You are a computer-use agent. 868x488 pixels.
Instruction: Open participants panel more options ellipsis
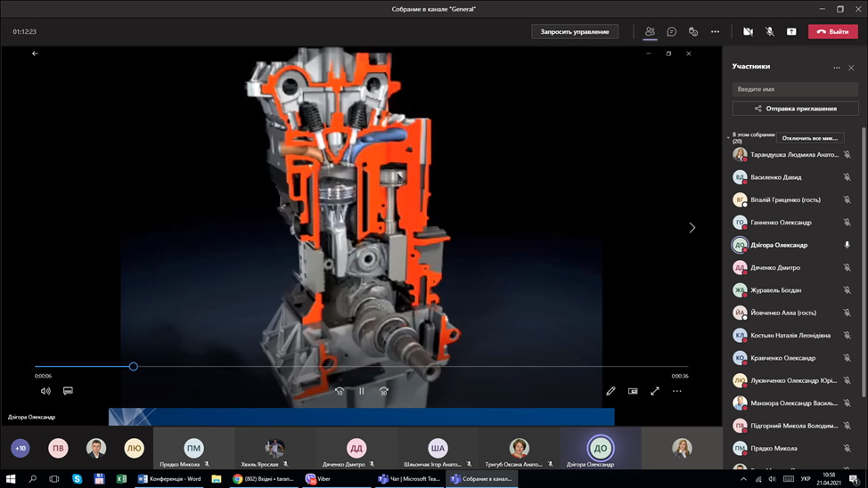(837, 68)
